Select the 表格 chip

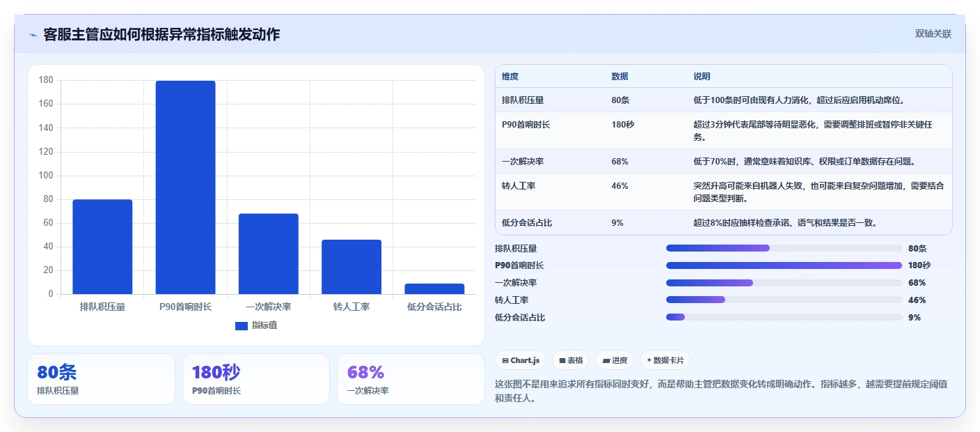pos(571,360)
